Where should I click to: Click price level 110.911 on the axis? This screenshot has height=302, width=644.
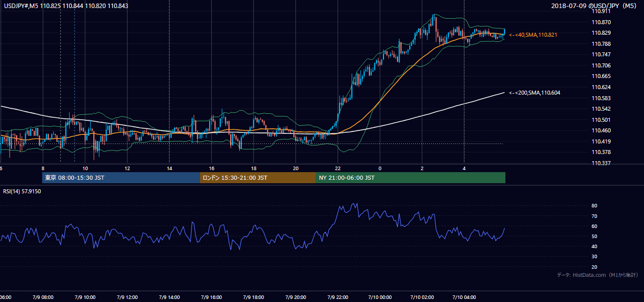click(601, 11)
